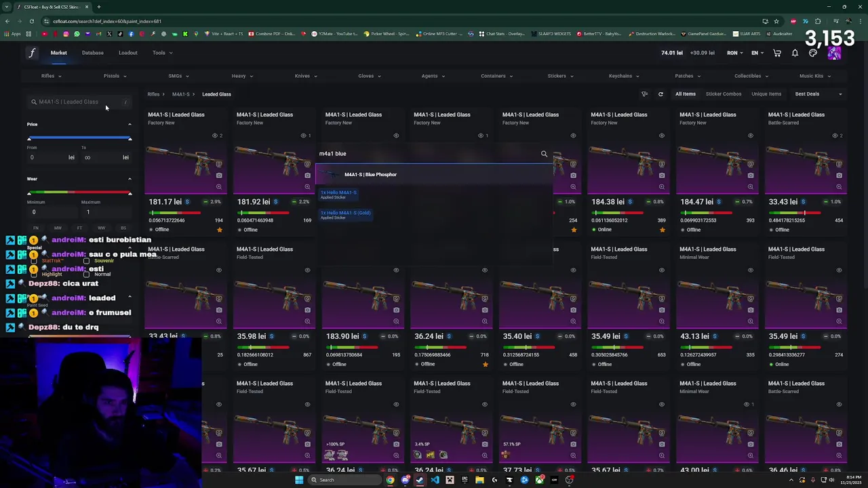The width and height of the screenshot is (868, 488).
Task: Select the Market tab
Action: 58,53
